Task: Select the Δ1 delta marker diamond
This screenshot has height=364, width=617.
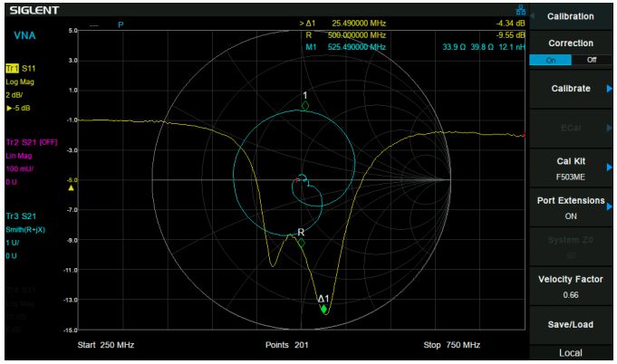Action: (323, 310)
